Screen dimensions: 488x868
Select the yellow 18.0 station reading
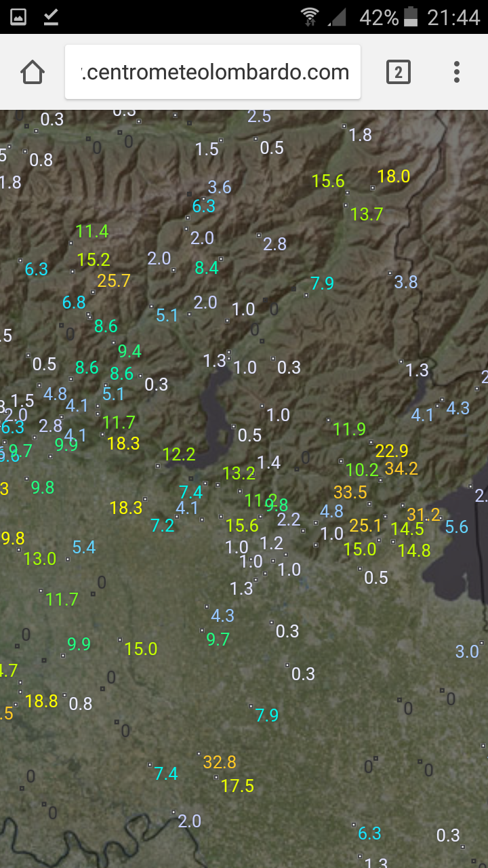click(x=393, y=177)
